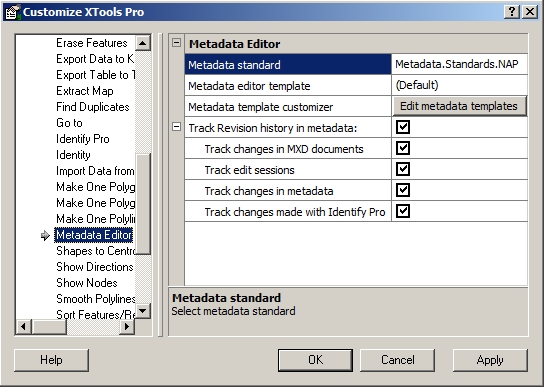544x387 pixels.
Task: Click Track changes made with Identify Pro label
Action: click(x=295, y=212)
